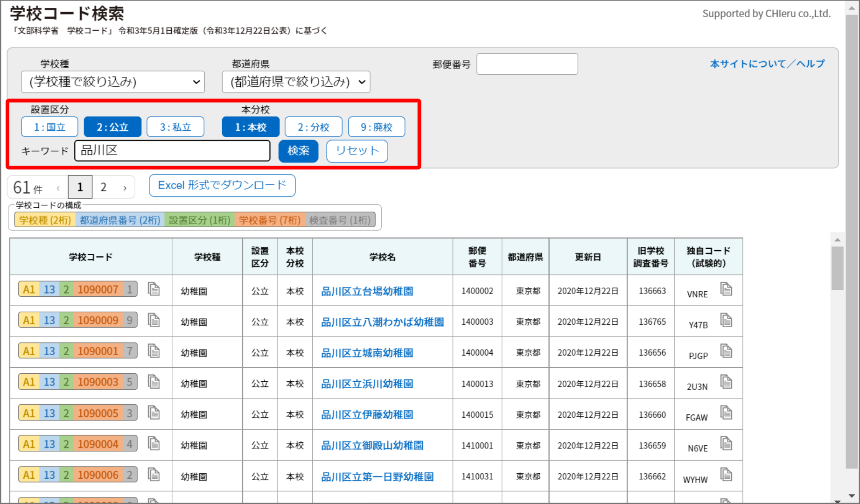This screenshot has height=504, width=860.
Task: Copy school code icon for 品川区立台場幼稚園
Action: pyautogui.click(x=154, y=289)
